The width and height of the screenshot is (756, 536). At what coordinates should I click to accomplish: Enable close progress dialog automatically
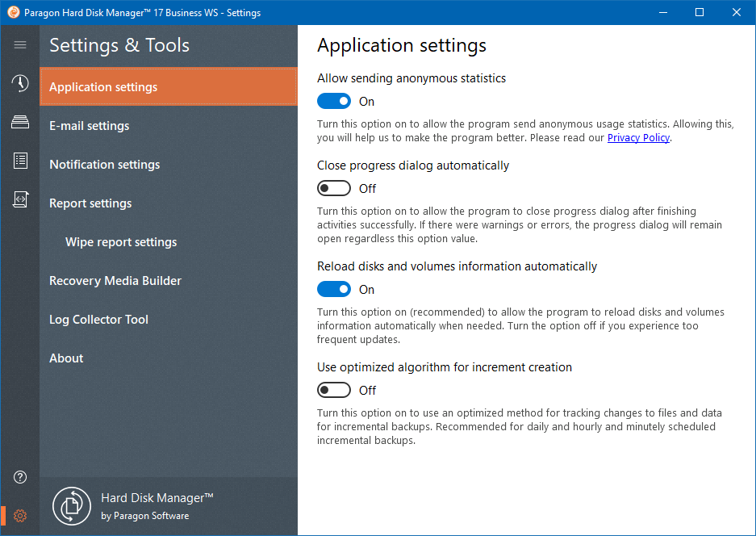[334, 188]
